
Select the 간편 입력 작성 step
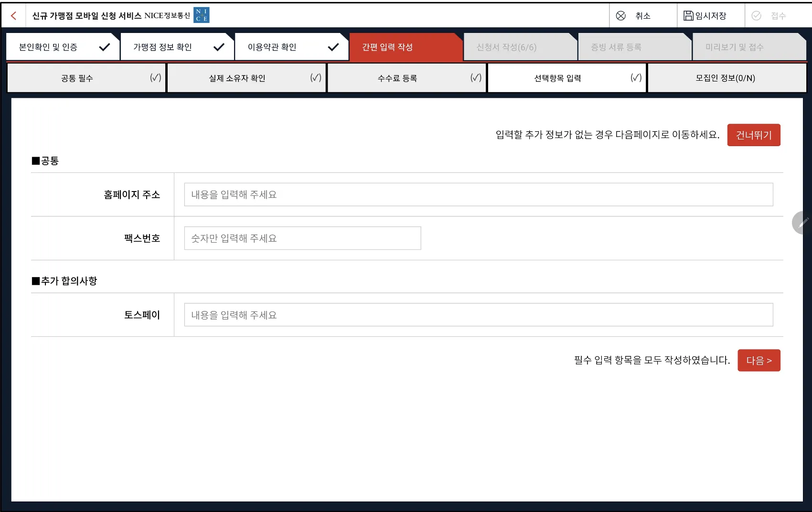[406, 47]
